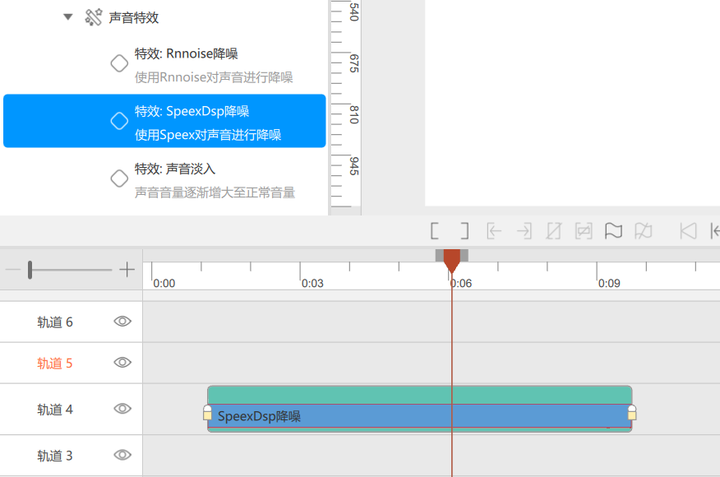
Task: Click the red playhead marker
Action: point(452,260)
